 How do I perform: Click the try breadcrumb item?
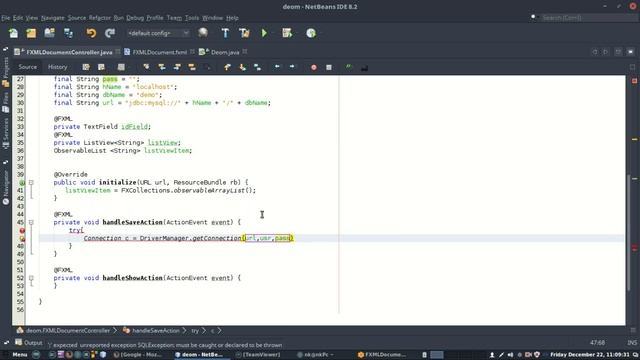click(x=195, y=331)
